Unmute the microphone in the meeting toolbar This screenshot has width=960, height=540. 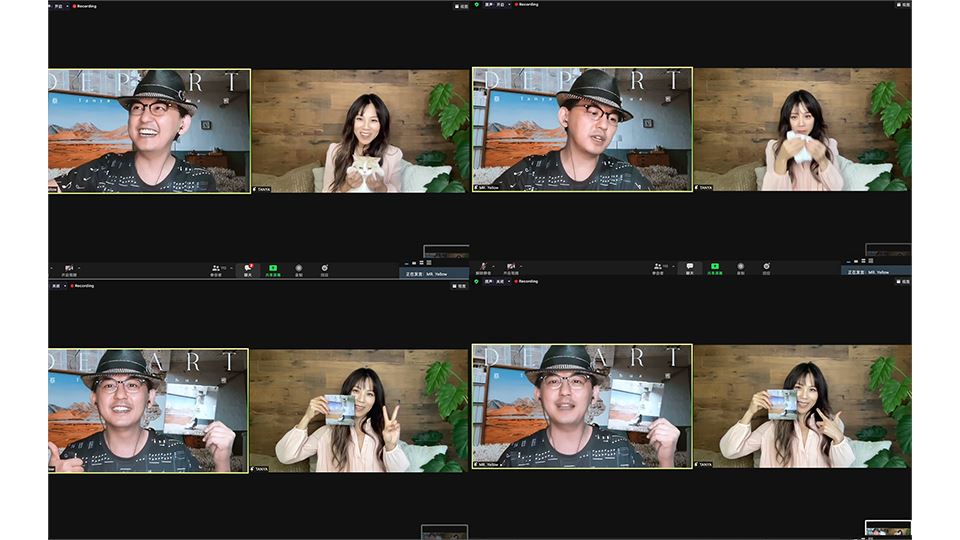click(483, 268)
